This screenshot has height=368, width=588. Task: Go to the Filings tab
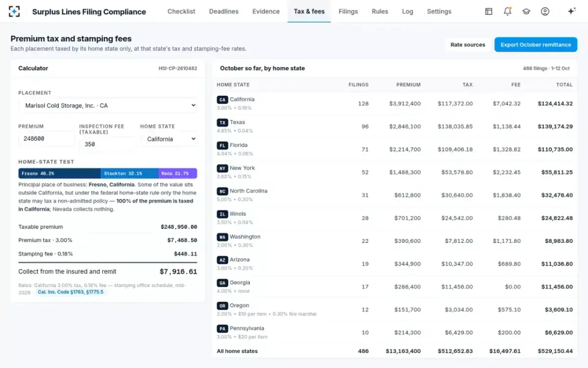pos(348,11)
